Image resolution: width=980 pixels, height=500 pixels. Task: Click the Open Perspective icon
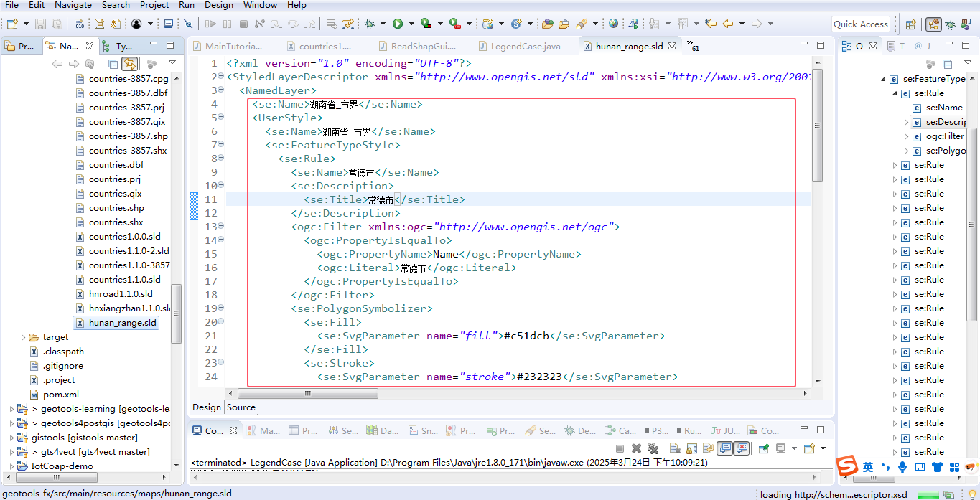click(910, 24)
